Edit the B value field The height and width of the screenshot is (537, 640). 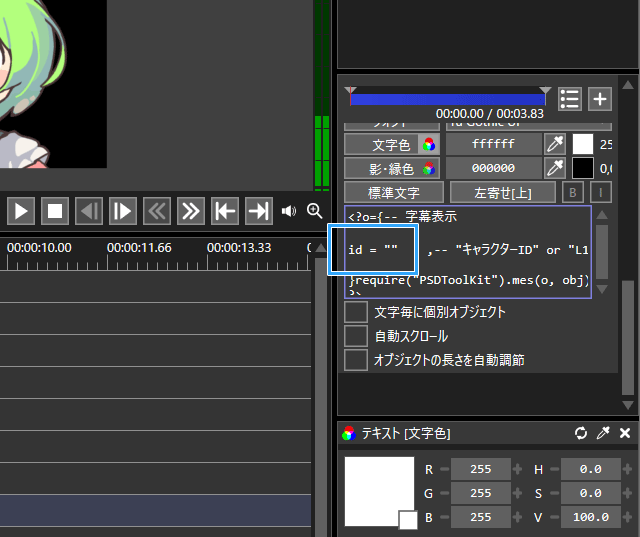coord(481,517)
